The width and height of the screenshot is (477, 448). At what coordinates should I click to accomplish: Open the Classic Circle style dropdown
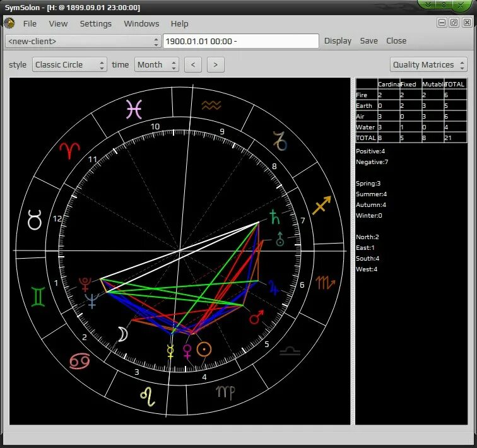69,64
